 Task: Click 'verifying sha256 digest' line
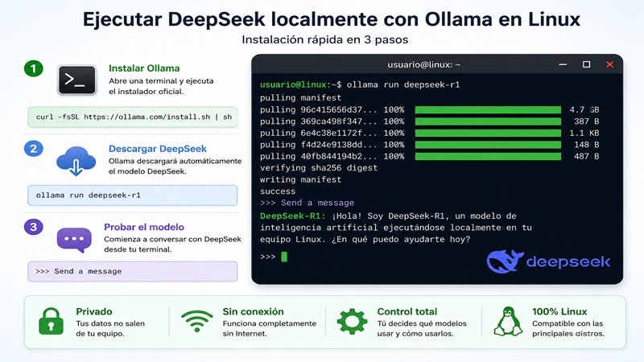click(x=319, y=168)
